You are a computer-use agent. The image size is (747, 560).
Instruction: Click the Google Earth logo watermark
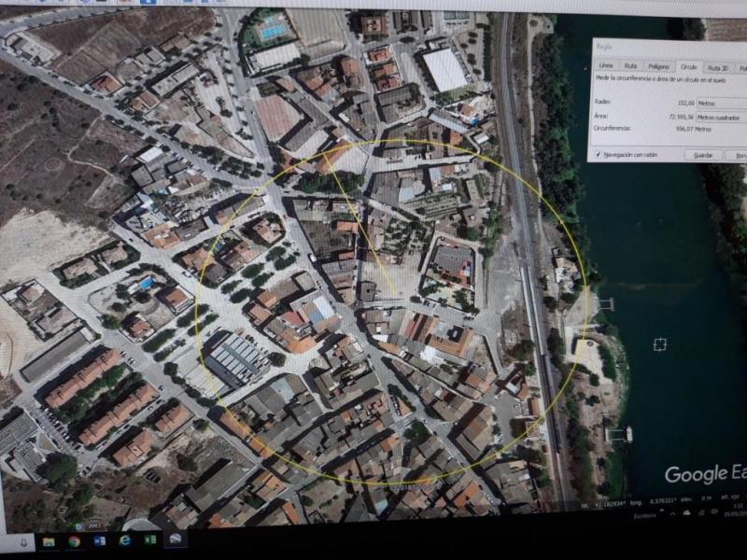click(x=704, y=474)
